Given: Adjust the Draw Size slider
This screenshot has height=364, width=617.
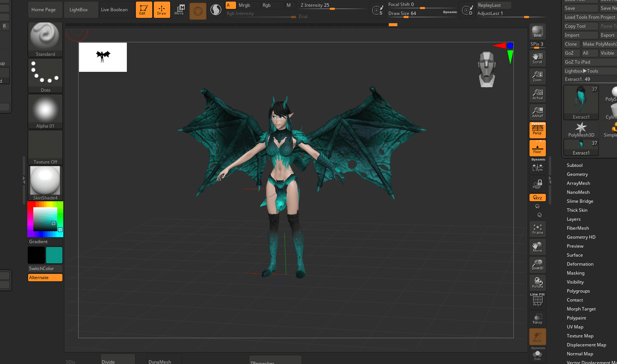Looking at the screenshot, I should tap(422, 13).
